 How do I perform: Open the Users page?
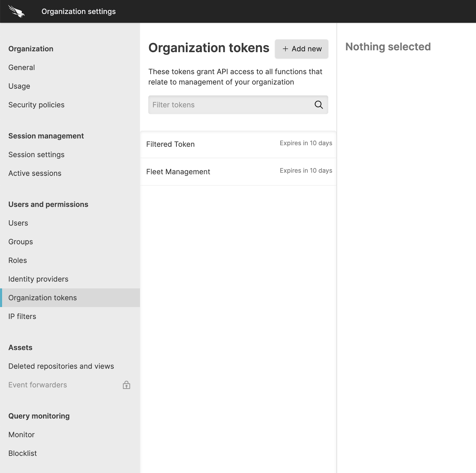pos(18,223)
